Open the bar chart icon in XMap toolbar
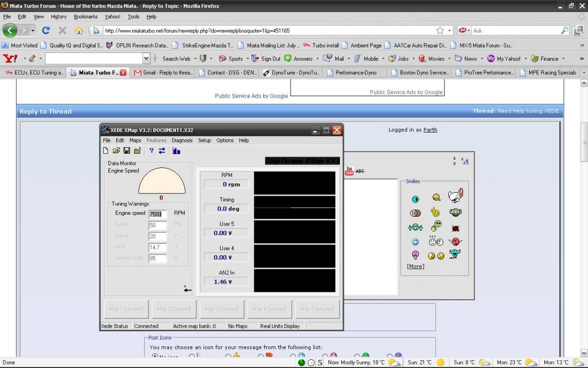Screen dimensions: 588x368 tap(176, 151)
